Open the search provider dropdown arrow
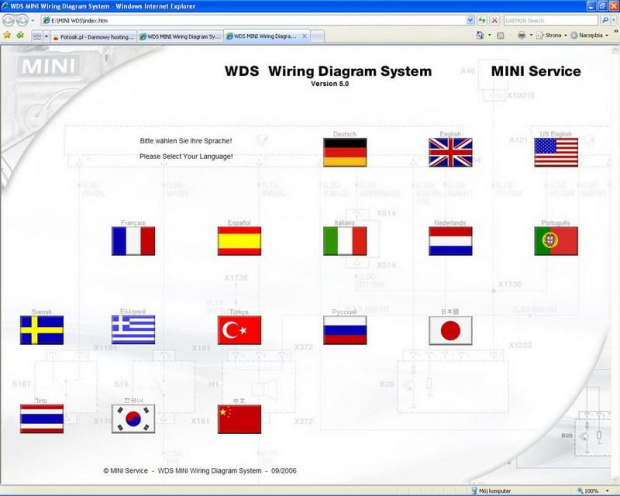Image resolution: width=620 pixels, height=496 pixels. 614,20
